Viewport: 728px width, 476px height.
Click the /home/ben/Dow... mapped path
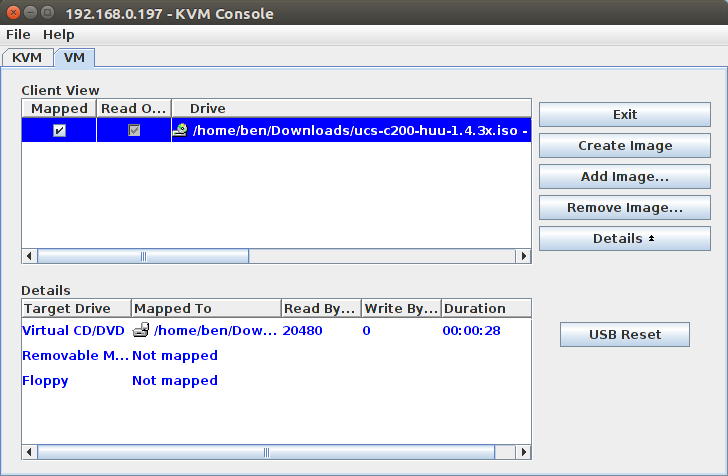point(215,331)
